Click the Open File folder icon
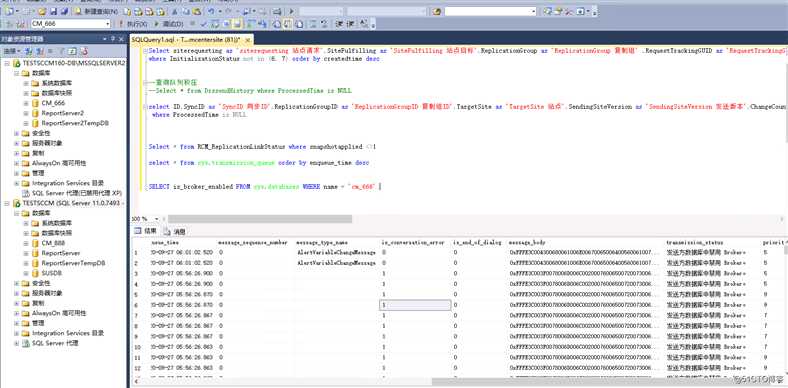Screen dimensions: 788x388 (x=42, y=11)
